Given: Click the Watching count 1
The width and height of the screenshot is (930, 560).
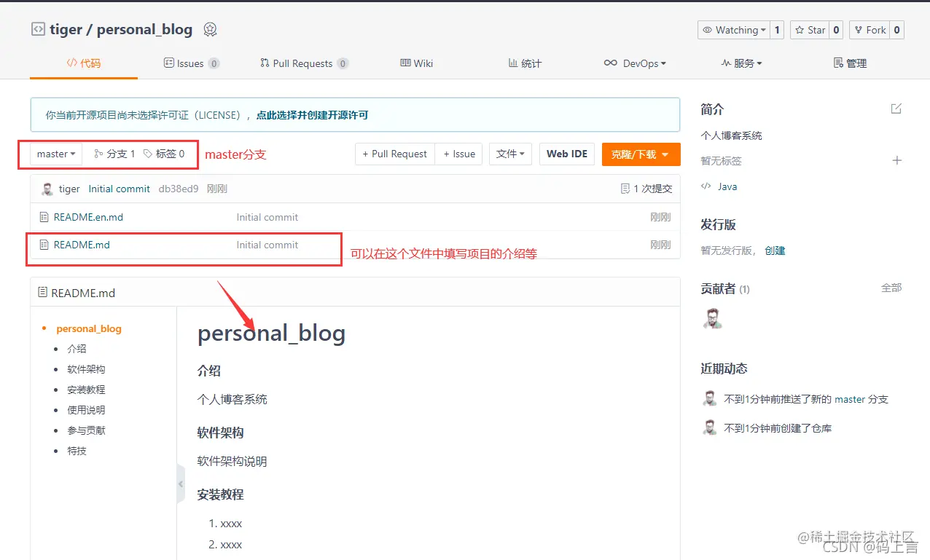Looking at the screenshot, I should tap(777, 30).
